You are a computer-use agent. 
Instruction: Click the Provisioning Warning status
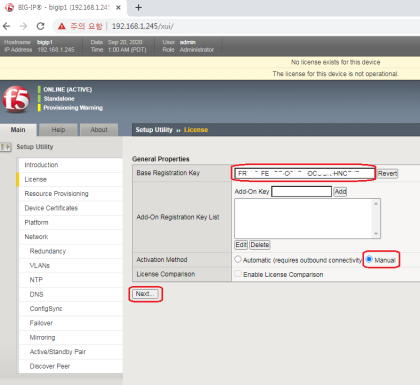(73, 108)
